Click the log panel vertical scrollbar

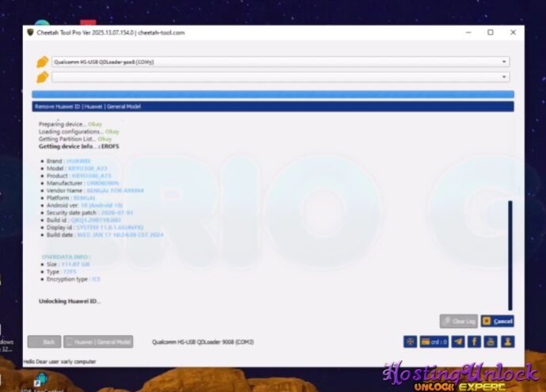[x=510, y=255]
